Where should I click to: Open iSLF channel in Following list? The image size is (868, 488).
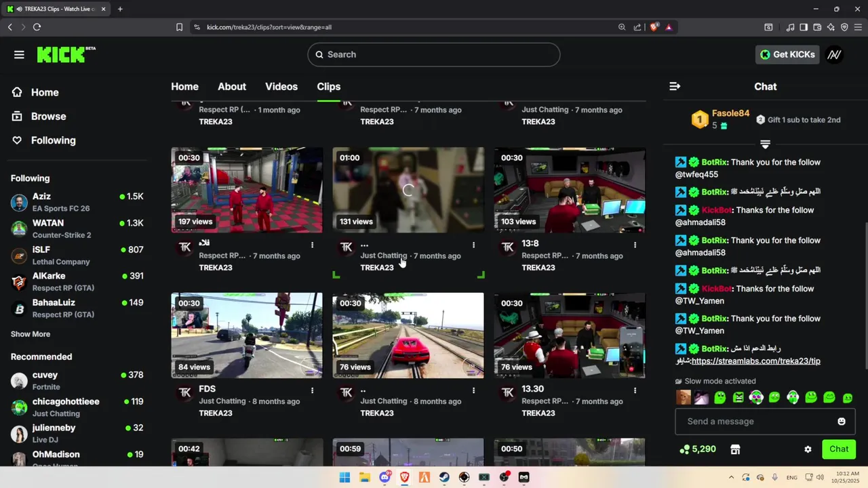tap(77, 255)
